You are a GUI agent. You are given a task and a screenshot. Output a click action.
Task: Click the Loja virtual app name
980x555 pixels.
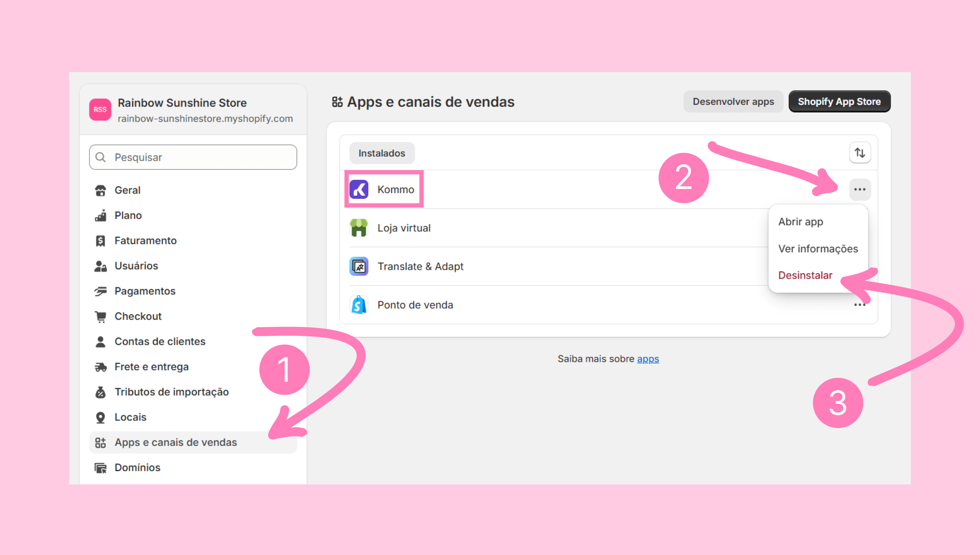tap(404, 228)
